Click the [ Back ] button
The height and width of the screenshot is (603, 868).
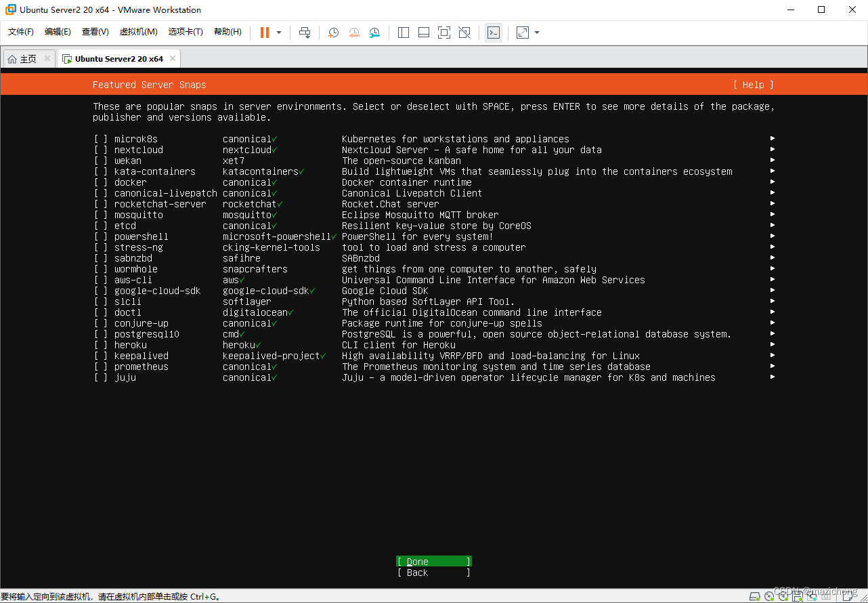click(434, 573)
